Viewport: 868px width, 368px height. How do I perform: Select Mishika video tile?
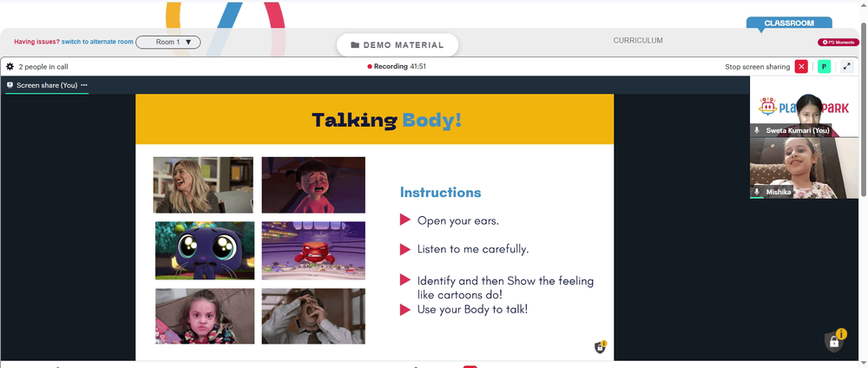(x=805, y=168)
